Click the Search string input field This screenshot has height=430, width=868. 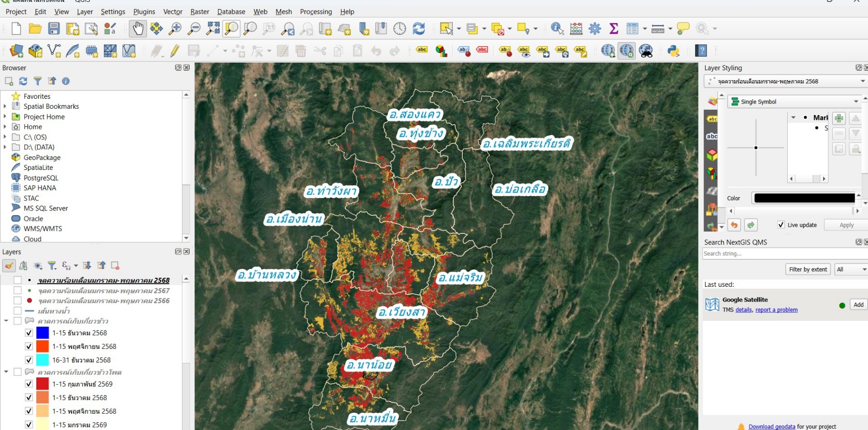point(783,254)
